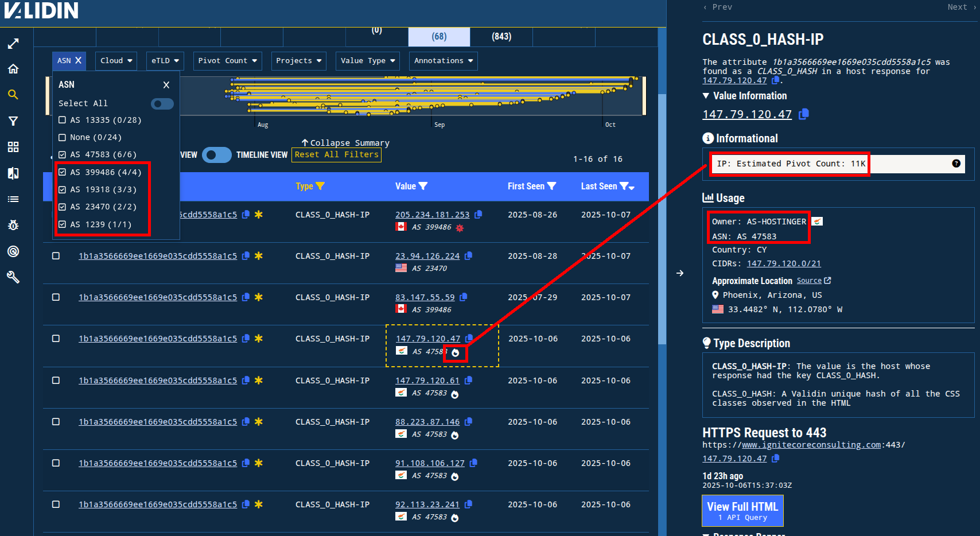Click the home icon in left sidebar
This screenshot has height=536, width=980.
pos(13,69)
